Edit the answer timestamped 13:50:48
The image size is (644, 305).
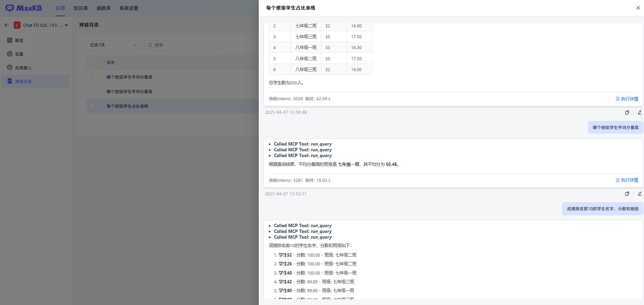640,112
